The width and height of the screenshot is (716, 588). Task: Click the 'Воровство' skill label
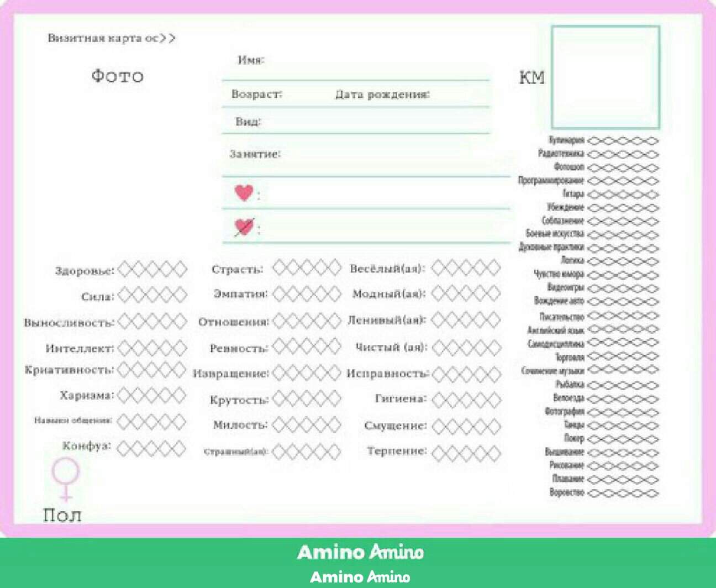point(567,492)
